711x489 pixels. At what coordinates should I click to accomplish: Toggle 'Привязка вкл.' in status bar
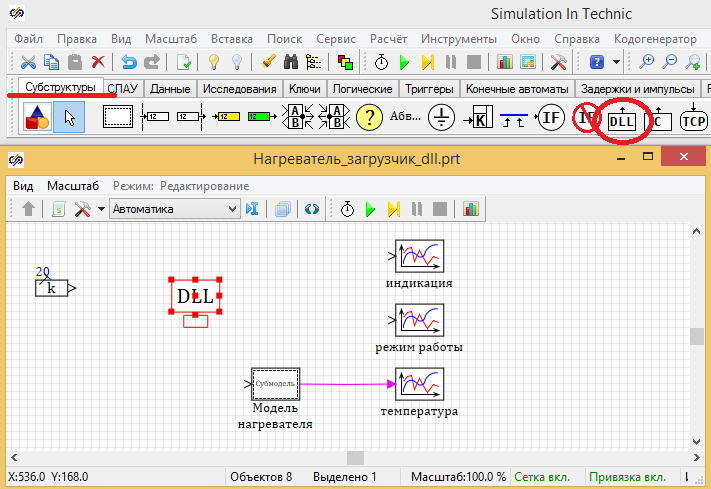click(628, 477)
